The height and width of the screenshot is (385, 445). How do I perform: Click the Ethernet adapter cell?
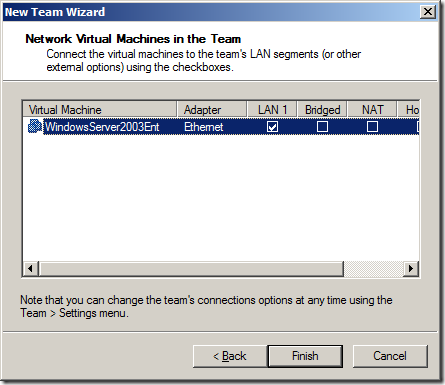(204, 127)
